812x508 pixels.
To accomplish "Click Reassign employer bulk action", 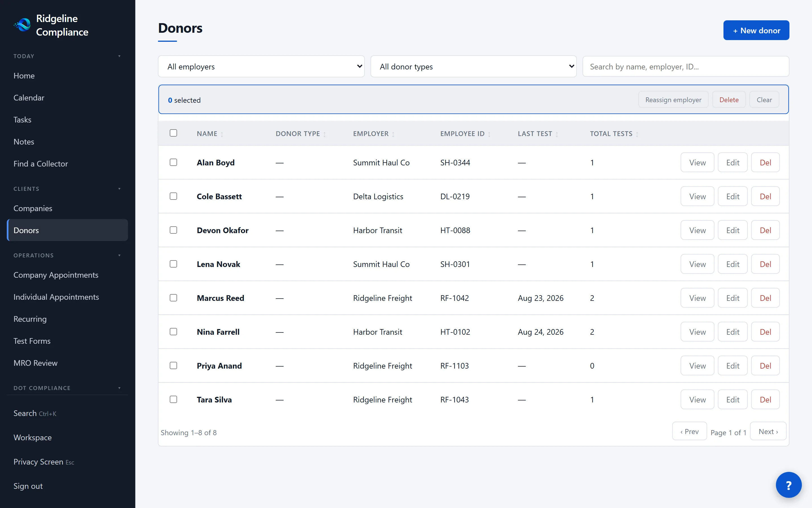I will (x=673, y=100).
